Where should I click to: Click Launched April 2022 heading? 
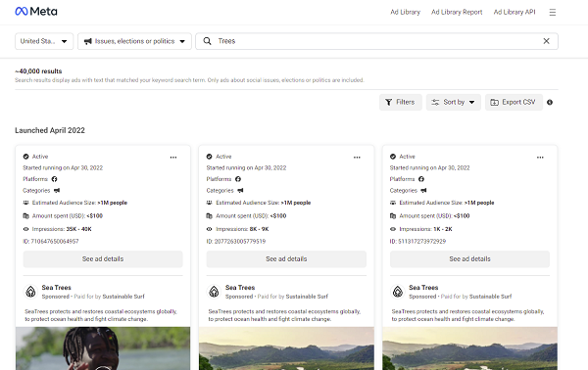(x=50, y=130)
